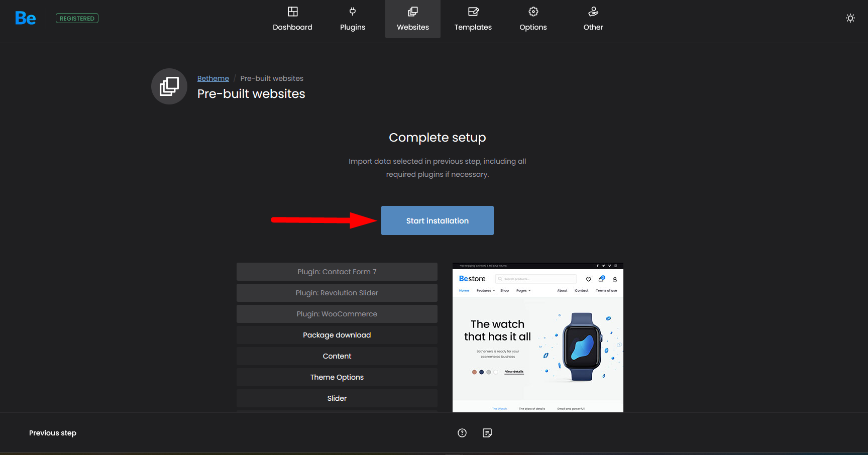Click the Be logo icon
Screen dimensions: 868x455
(26, 19)
